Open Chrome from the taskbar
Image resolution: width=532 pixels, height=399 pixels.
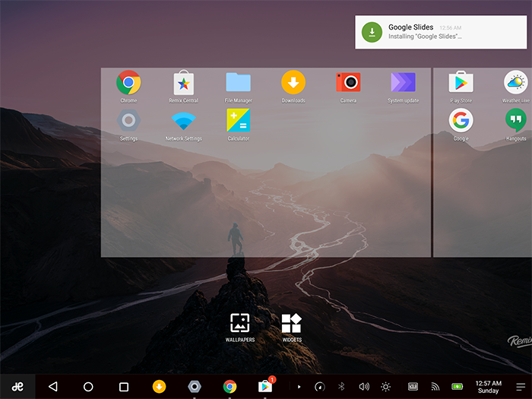click(230, 386)
